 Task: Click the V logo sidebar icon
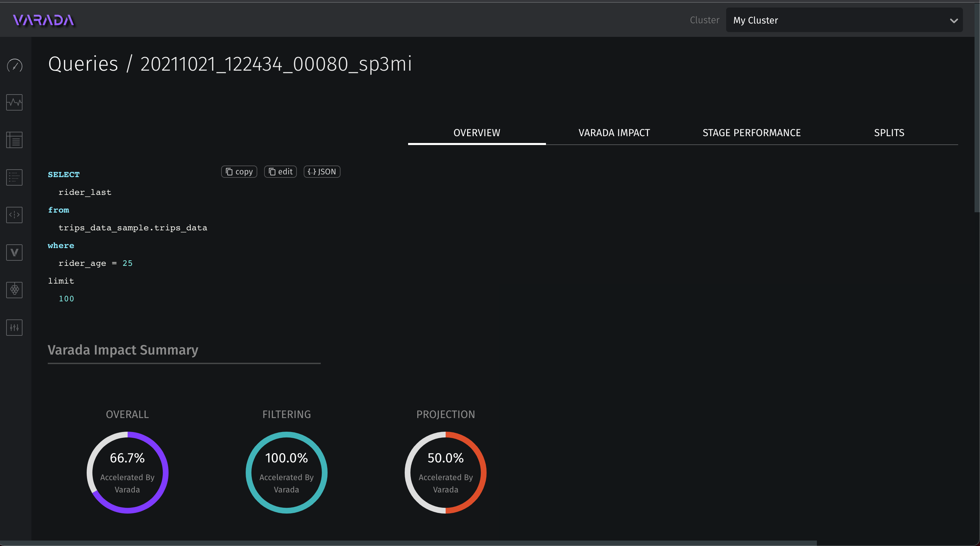tap(14, 252)
